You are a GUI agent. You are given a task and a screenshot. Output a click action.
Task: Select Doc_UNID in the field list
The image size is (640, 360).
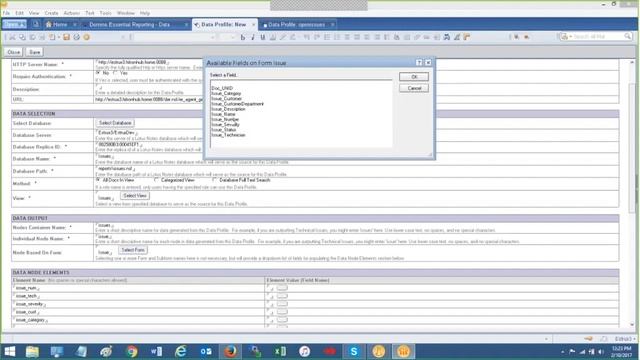tap(222, 88)
